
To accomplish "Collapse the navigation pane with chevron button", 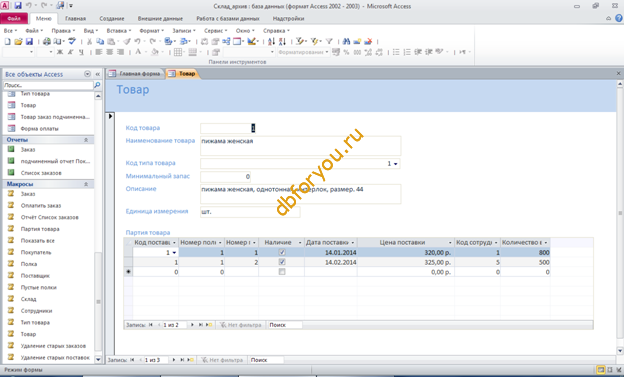I will coord(98,74).
